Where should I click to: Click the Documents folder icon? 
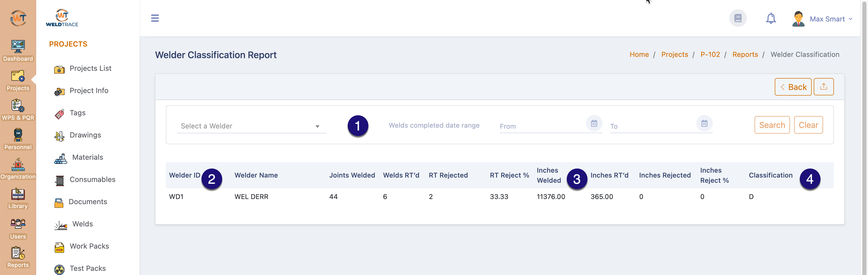pos(59,203)
